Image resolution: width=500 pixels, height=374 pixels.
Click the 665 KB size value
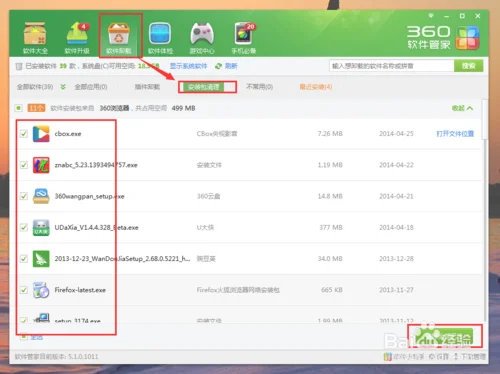coord(332,290)
